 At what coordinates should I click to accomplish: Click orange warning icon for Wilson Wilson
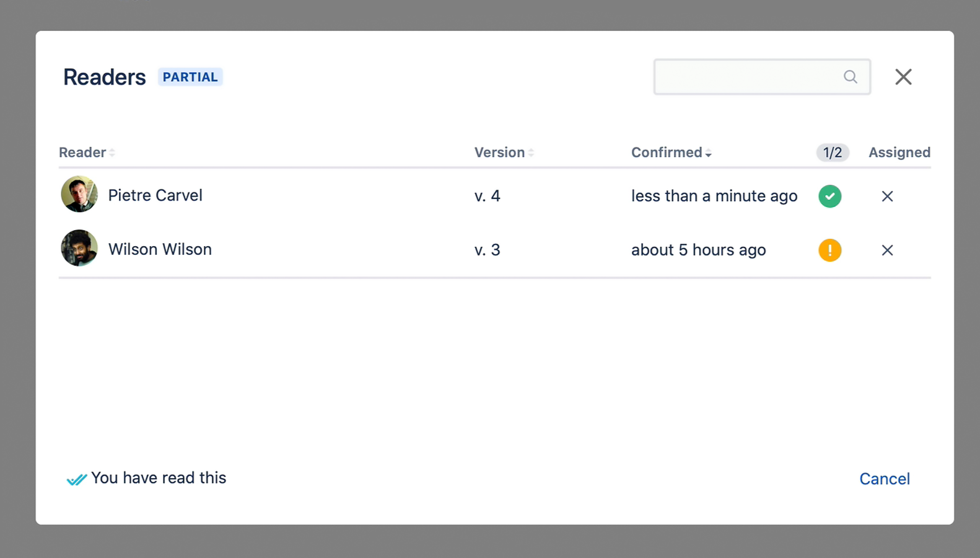829,250
